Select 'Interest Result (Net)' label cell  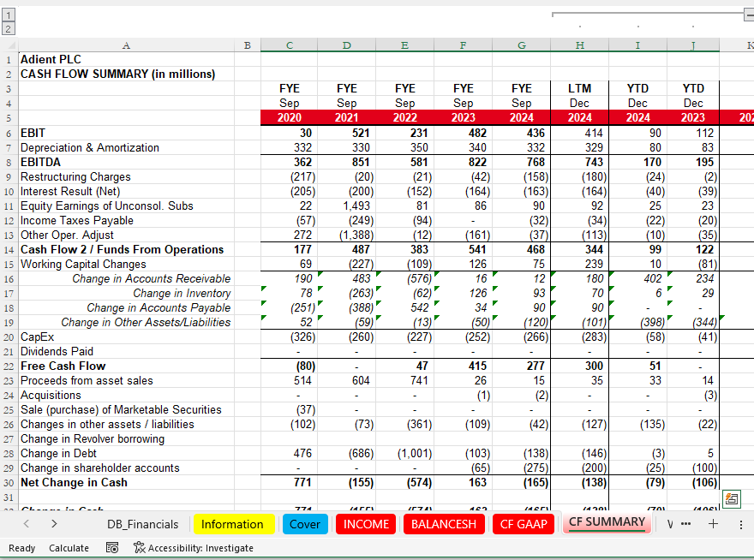(x=127, y=191)
